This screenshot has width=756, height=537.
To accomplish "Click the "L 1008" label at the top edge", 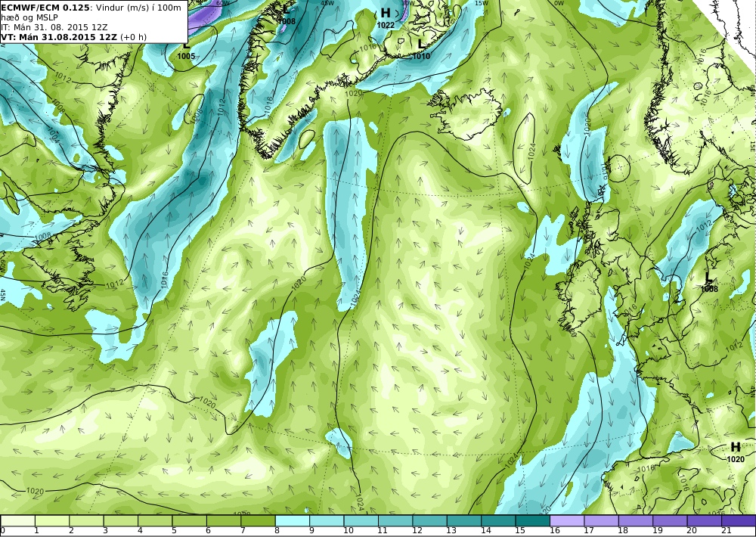I will tap(287, 15).
